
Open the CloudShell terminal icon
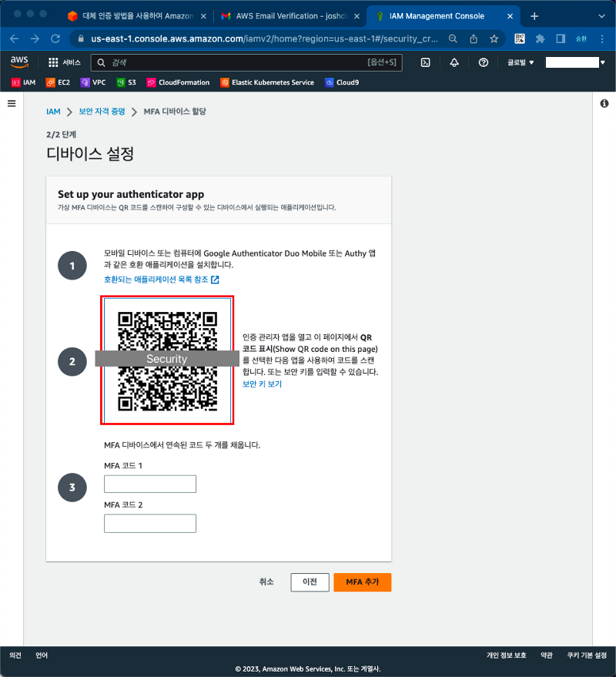425,62
